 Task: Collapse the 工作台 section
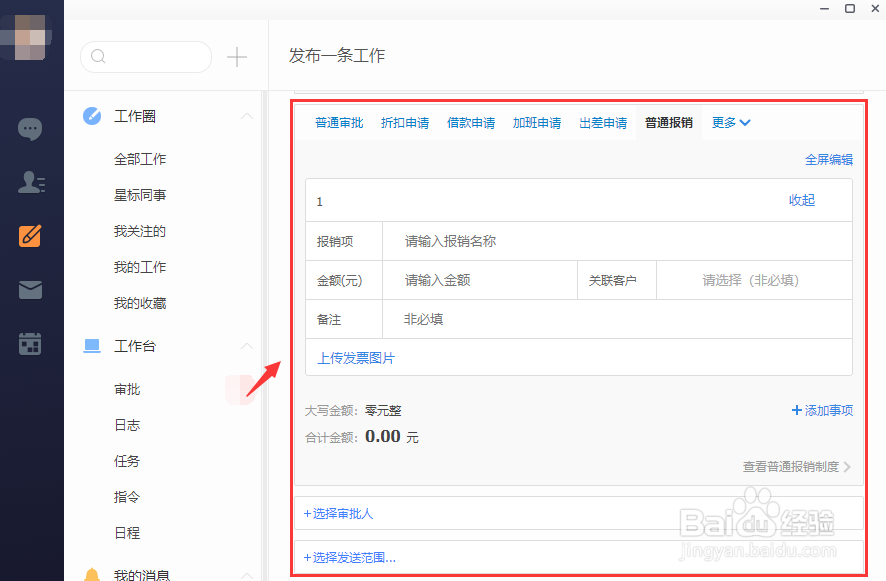[247, 346]
